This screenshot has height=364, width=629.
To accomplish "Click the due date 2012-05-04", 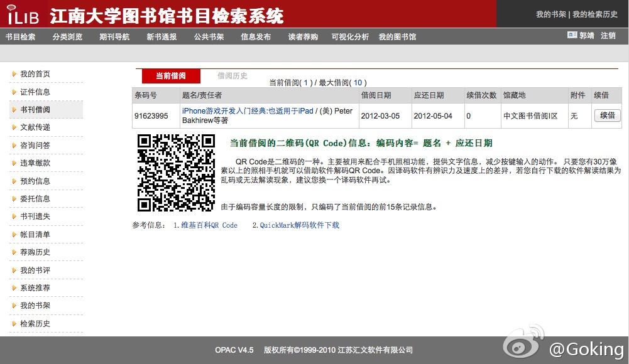I will (x=433, y=116).
